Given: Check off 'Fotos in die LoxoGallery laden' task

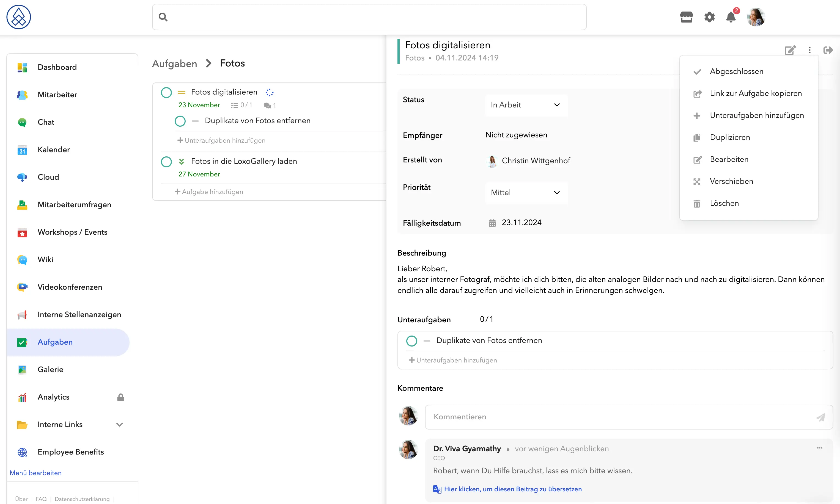Looking at the screenshot, I should (166, 162).
